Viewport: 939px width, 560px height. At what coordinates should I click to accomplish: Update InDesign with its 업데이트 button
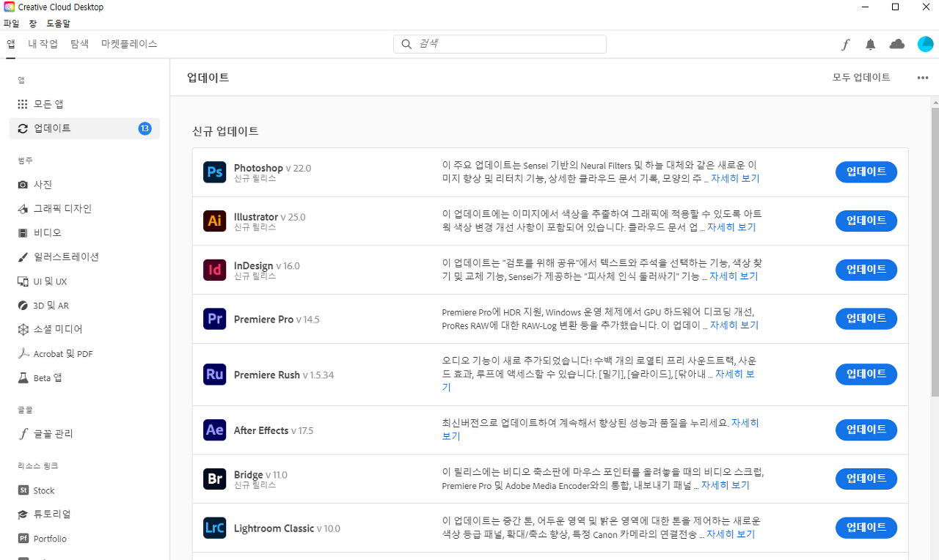[x=866, y=270]
